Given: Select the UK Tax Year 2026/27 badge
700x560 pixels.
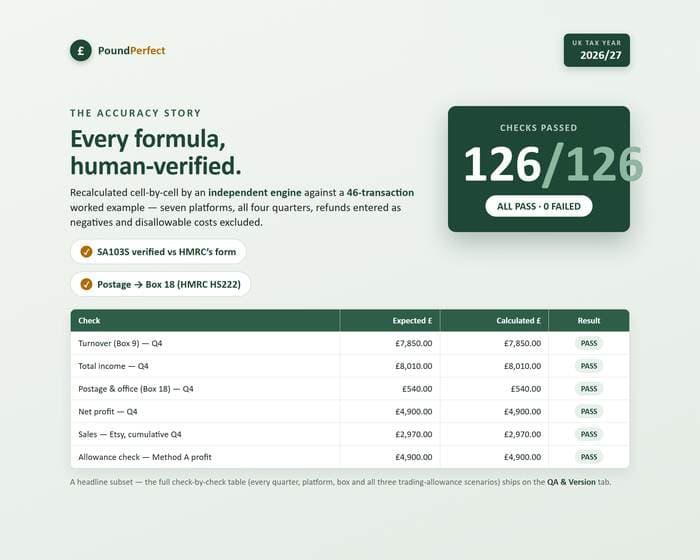Looking at the screenshot, I should [597, 50].
